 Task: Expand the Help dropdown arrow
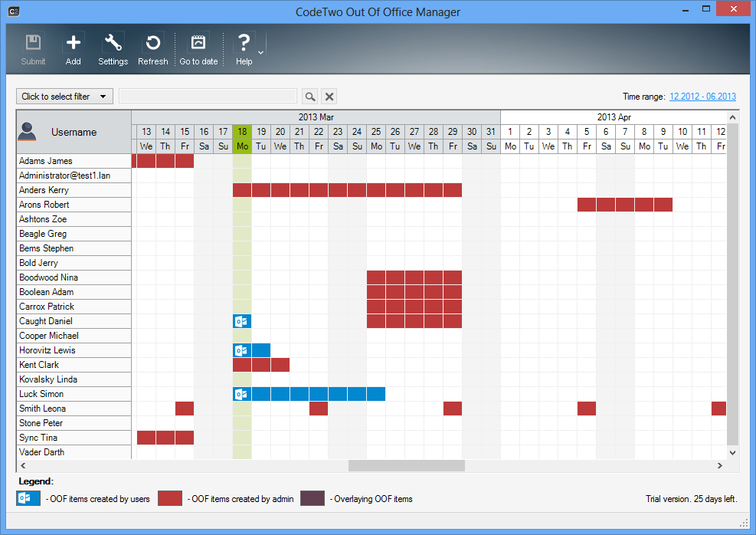(x=261, y=52)
